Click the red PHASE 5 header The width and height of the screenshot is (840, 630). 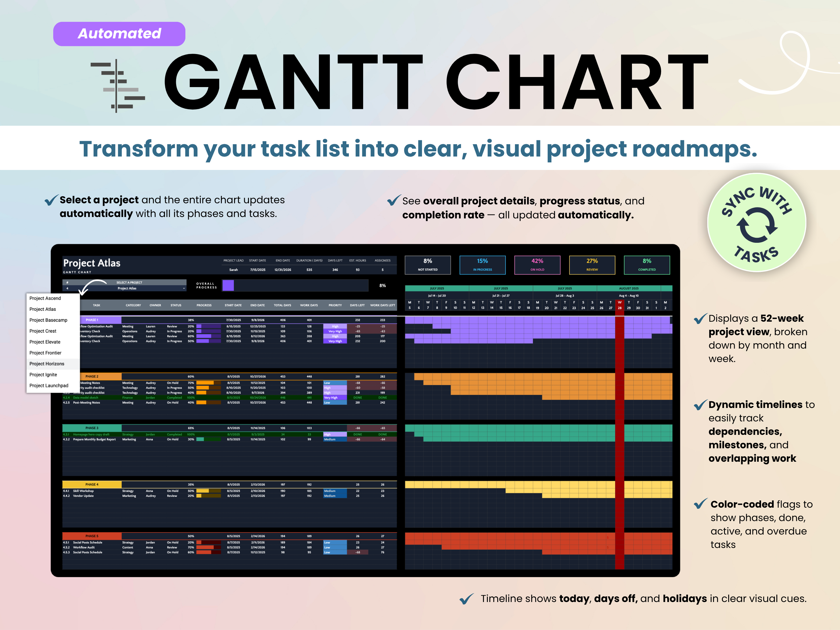92,536
